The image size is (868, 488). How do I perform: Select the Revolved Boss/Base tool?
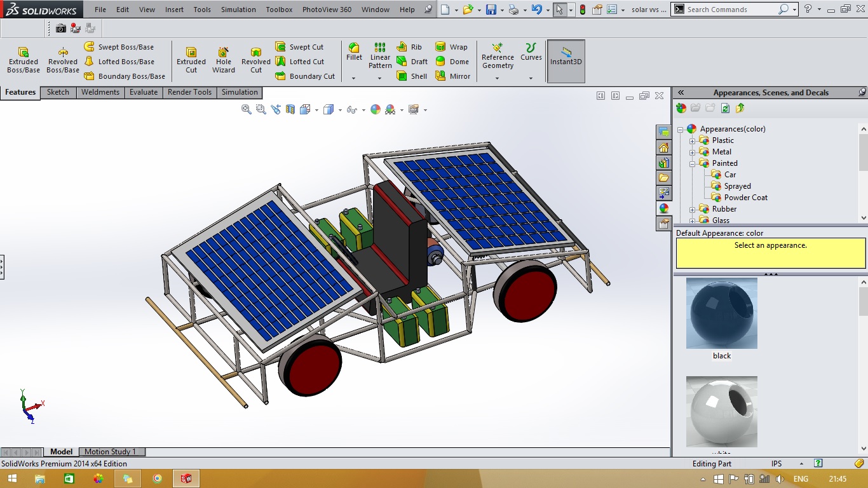coord(63,60)
